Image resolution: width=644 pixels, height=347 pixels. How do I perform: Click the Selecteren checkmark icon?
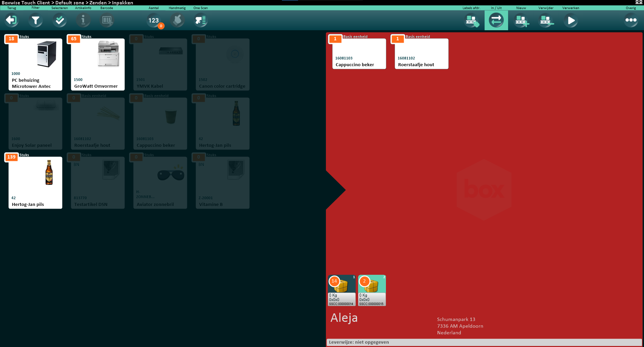(60, 20)
